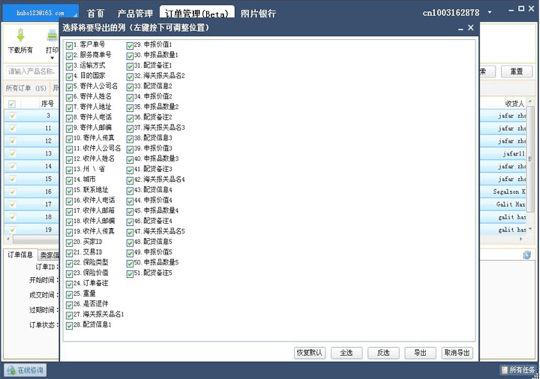Click the printer icon in toolbar
The height and width of the screenshot is (379, 540).
(53, 35)
